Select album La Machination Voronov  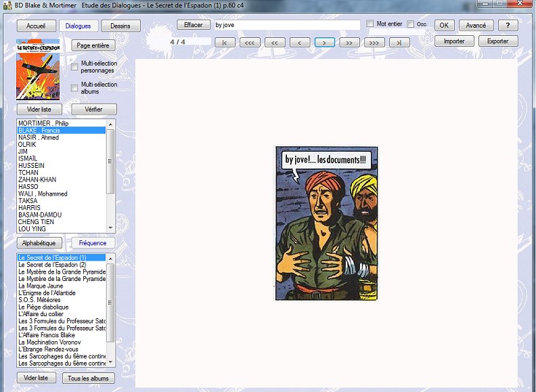coord(62,342)
